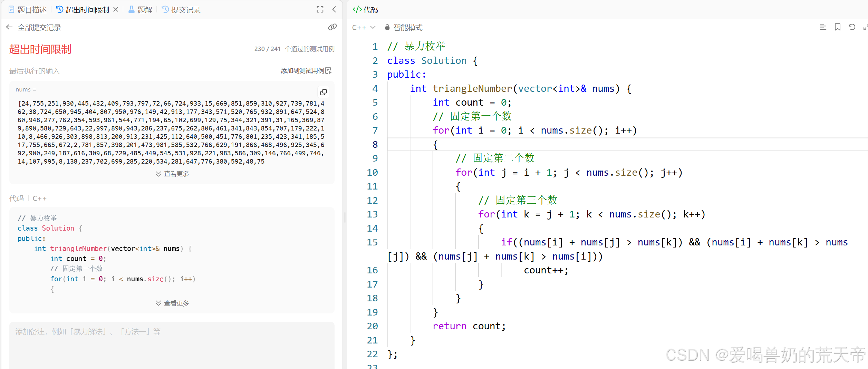Image resolution: width=868 pixels, height=369 pixels.
Task: Click 'count++;' on line 16
Action: point(546,270)
